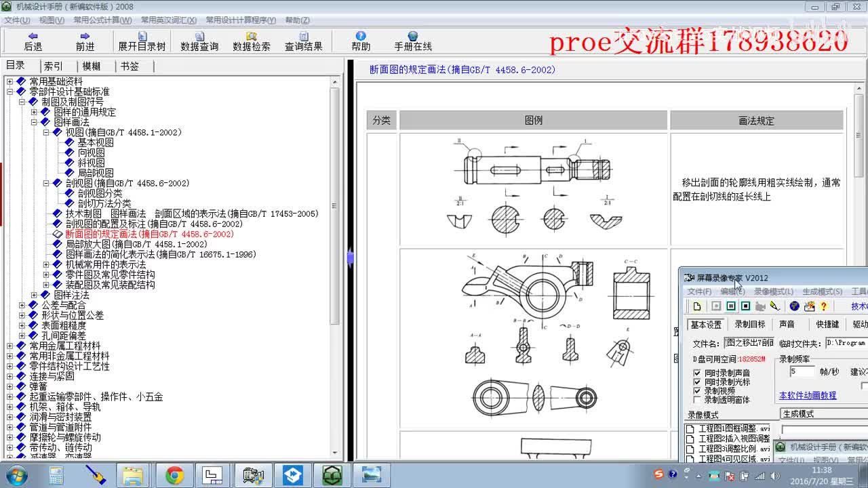
Task: Click the 录制频率 frames-per-second field
Action: click(802, 371)
